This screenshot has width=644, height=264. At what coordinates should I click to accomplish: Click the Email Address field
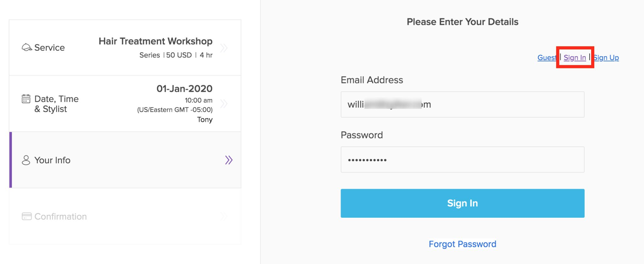click(x=462, y=104)
